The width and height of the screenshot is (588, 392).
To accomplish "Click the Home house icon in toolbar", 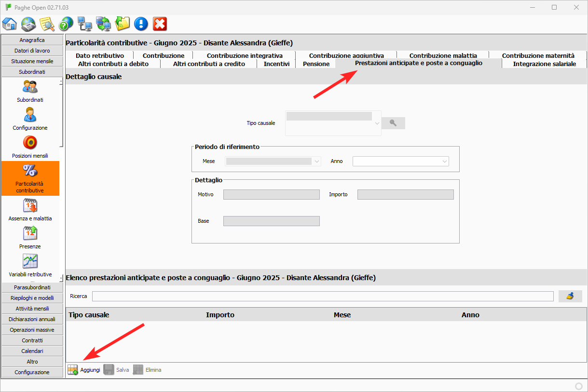I will pos(10,24).
